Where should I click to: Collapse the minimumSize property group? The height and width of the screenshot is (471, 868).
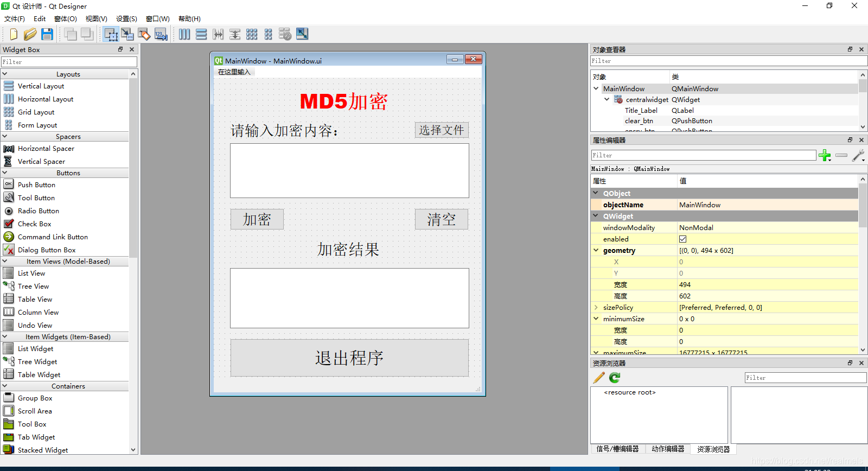(x=596, y=319)
